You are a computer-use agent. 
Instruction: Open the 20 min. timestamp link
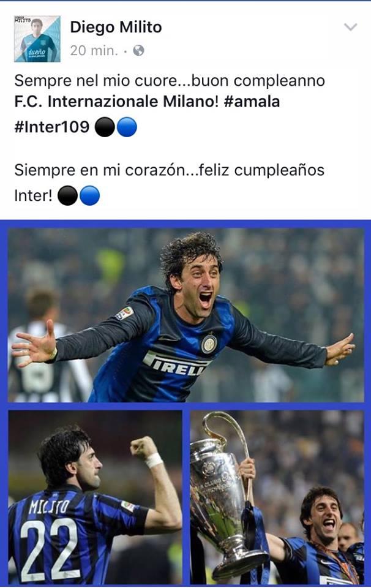94,50
